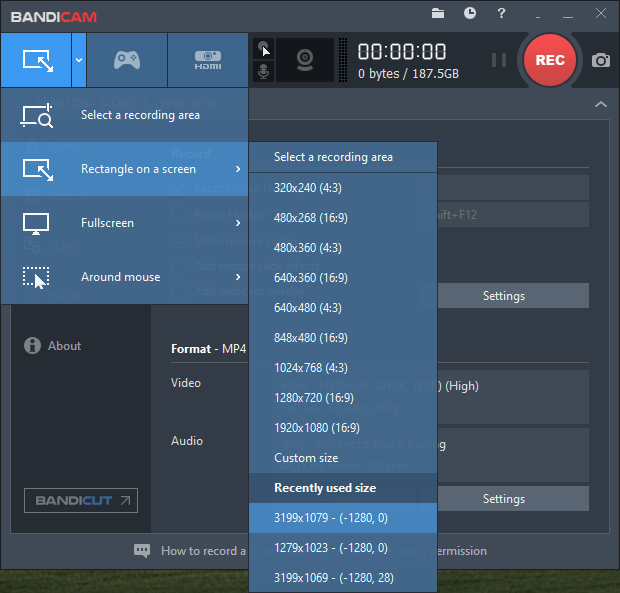Switch to game recording mode
This screenshot has height=593, width=620.
click(x=127, y=60)
